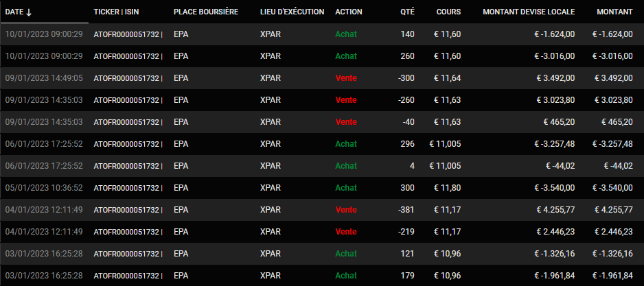644x286 pixels.
Task: Click the price € 11,80 cell
Action: click(x=447, y=188)
